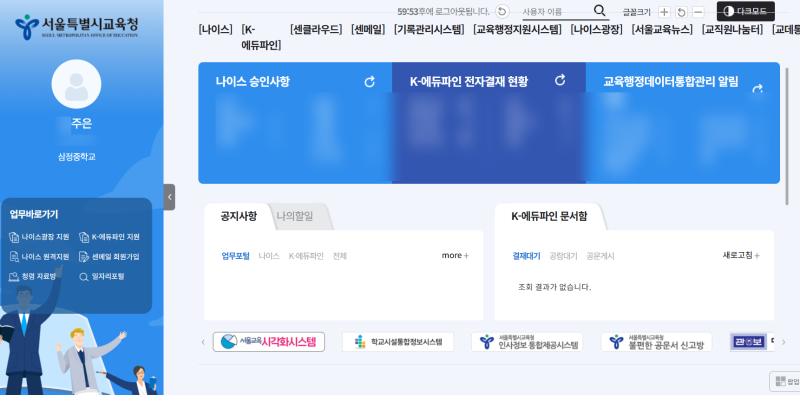This screenshot has height=395, width=800.
Task: Select 공문게시 document filter
Action: (x=600, y=256)
